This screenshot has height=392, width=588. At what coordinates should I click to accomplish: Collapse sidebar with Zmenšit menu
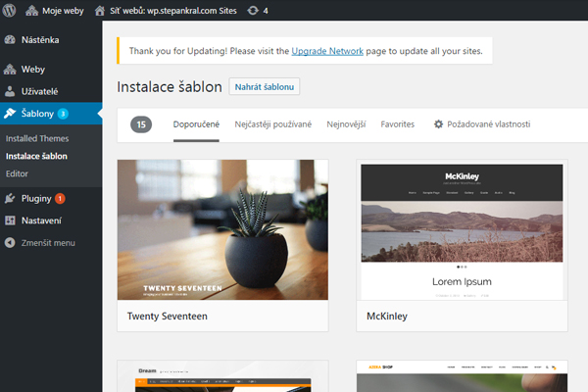(47, 242)
